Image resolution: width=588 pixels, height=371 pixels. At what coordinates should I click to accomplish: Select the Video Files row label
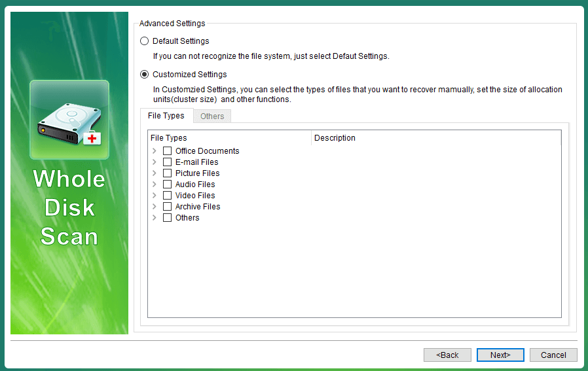coord(195,195)
